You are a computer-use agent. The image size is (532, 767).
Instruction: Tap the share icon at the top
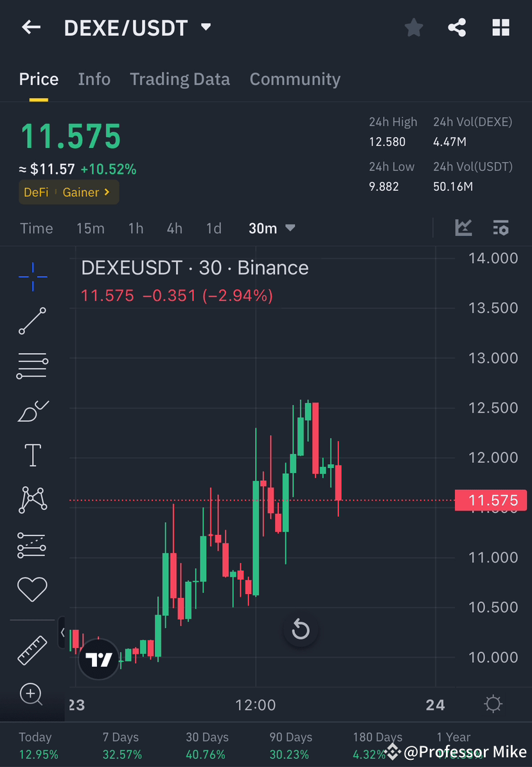tap(457, 27)
